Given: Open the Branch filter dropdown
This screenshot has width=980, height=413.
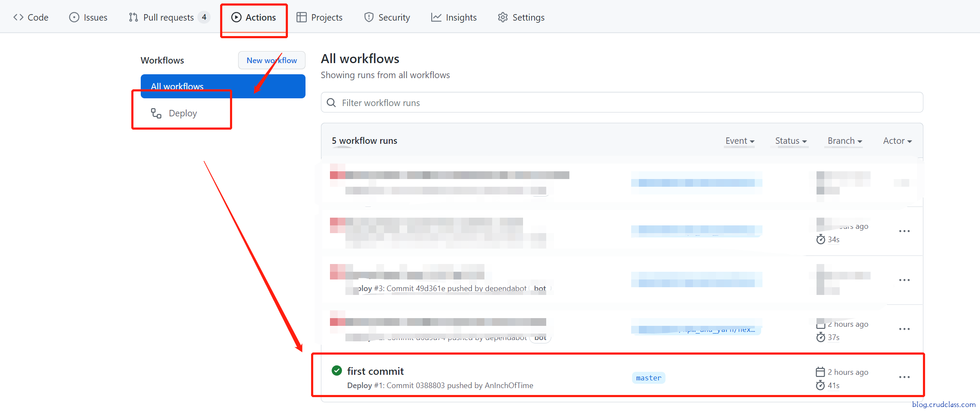Looking at the screenshot, I should [844, 141].
